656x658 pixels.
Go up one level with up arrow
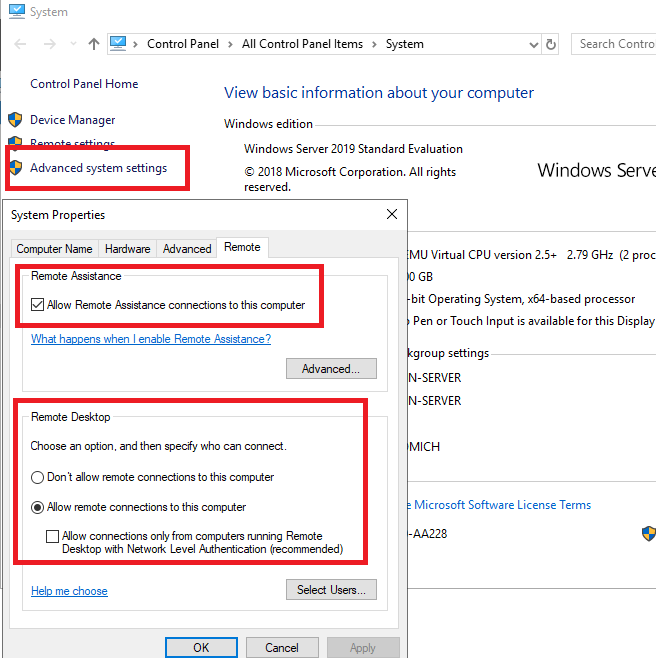coord(94,44)
